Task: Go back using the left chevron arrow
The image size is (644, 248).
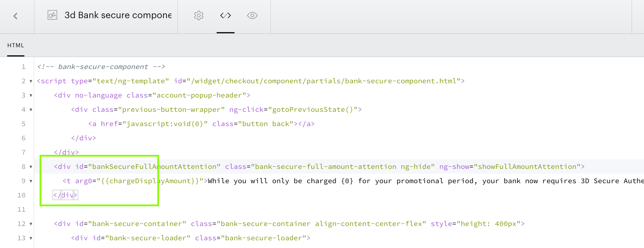Action: point(16,16)
